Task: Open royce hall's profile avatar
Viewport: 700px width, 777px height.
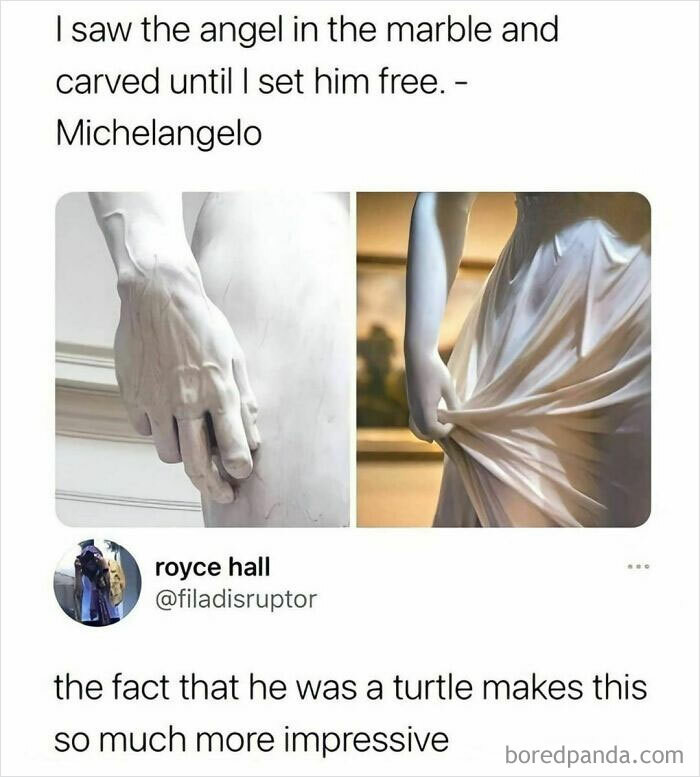Action: coord(98,583)
